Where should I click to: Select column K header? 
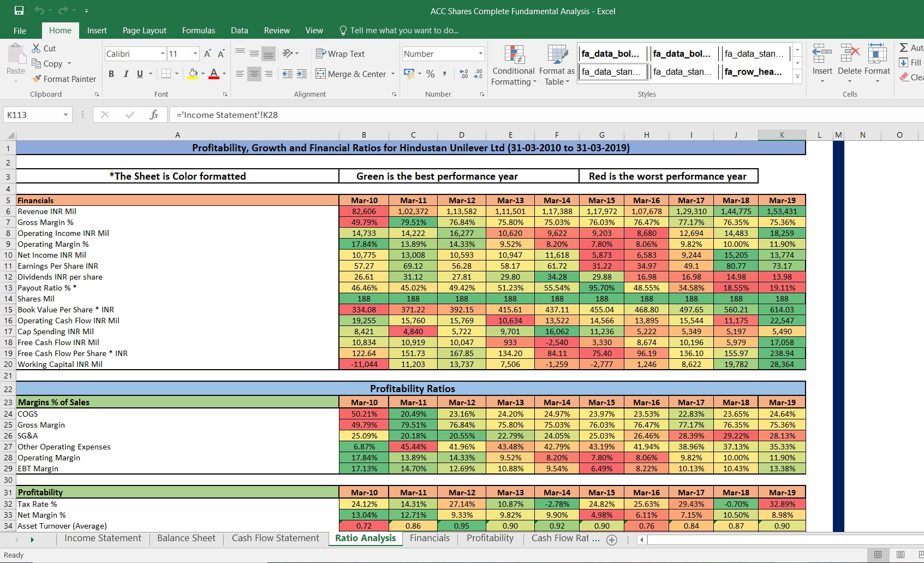tap(782, 135)
